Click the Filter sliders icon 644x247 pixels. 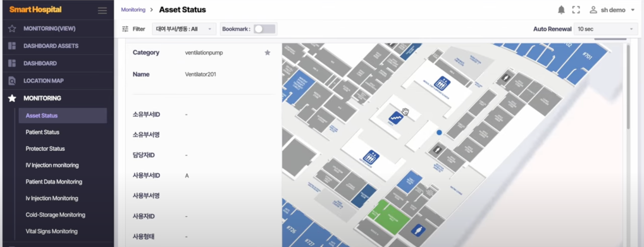coord(125,29)
